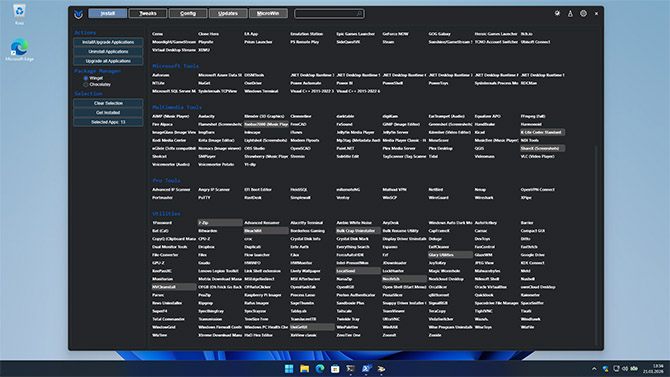
Task: Open the clock and date in taskbar
Action: [653, 368]
